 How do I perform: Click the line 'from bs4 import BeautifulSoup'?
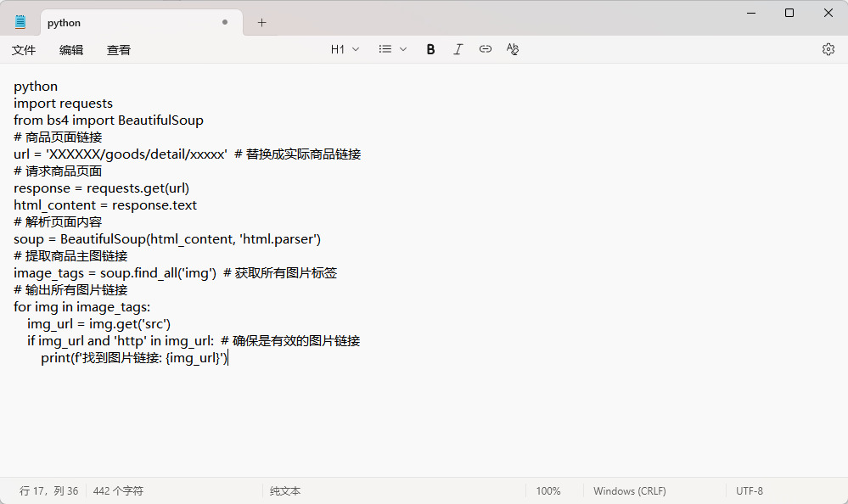point(109,120)
